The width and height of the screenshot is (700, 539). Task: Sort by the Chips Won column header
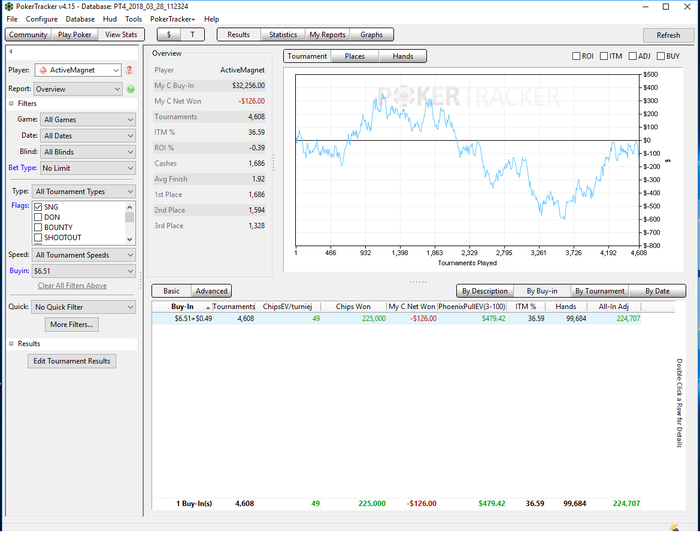[353, 306]
